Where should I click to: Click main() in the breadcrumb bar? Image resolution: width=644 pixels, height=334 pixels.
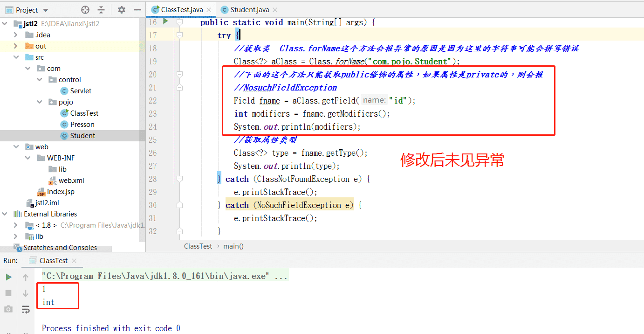pos(233,246)
